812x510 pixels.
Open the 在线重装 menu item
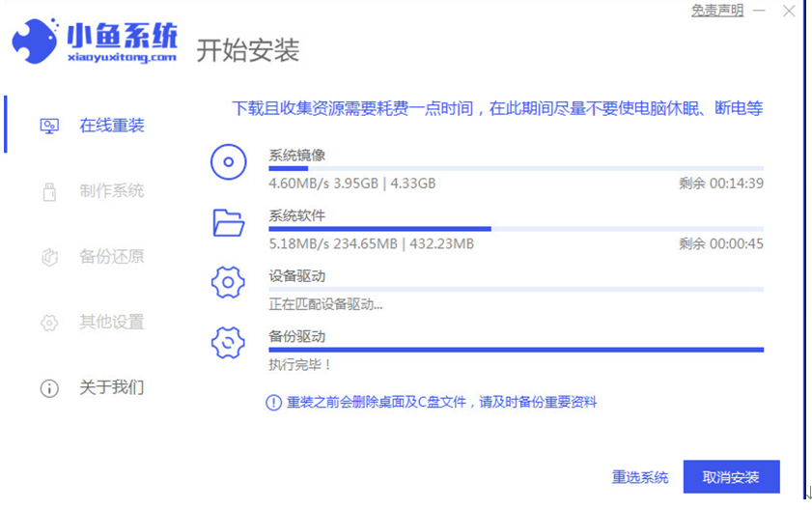coord(111,126)
